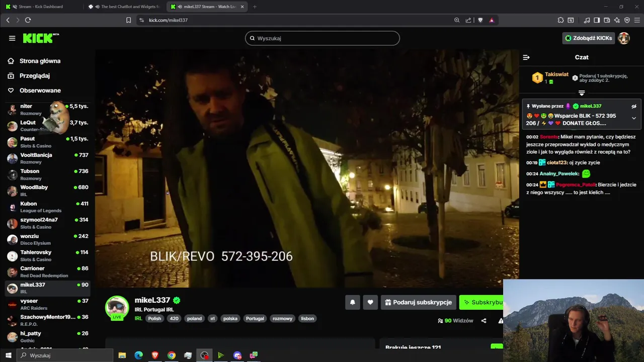This screenshot has width=644, height=362.
Task: Click the share icon below stream
Action: point(484,321)
